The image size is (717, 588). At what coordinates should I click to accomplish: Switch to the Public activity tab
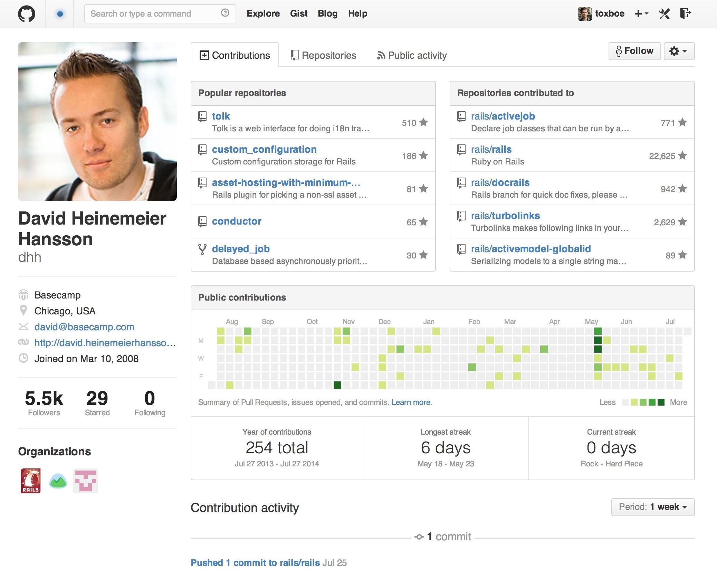click(x=412, y=55)
